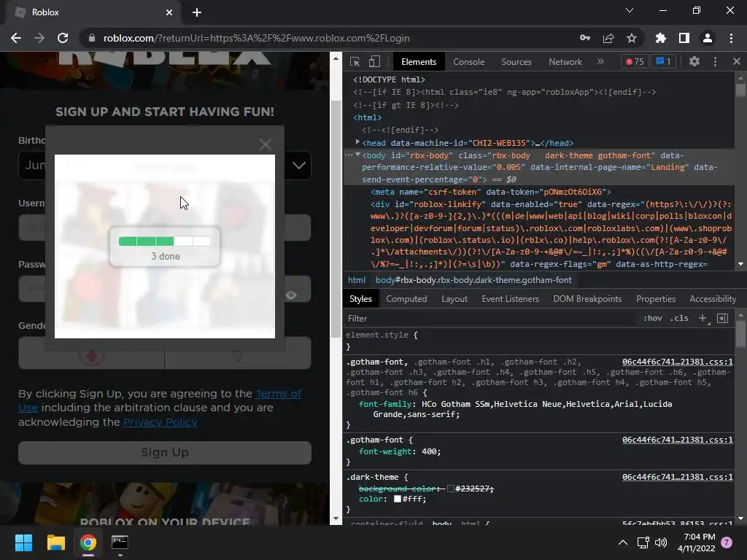Show more DevTools tabs chevron
This screenshot has height=560, width=747.
pyautogui.click(x=600, y=61)
